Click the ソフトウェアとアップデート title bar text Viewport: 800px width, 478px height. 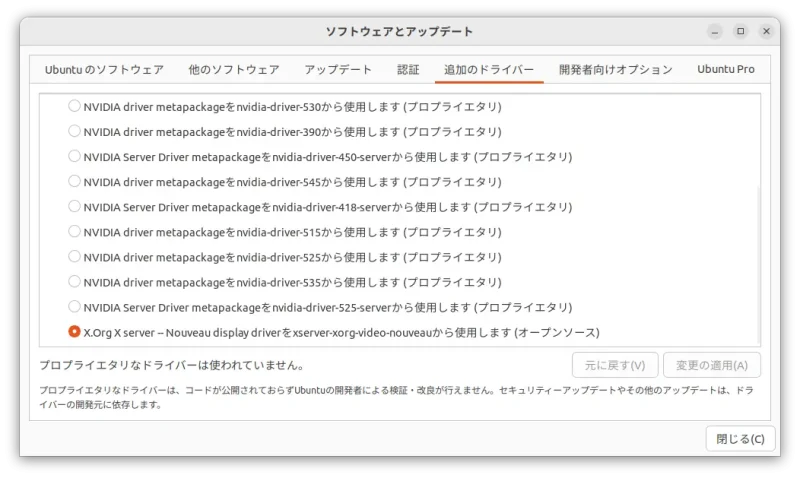pyautogui.click(x=399, y=32)
